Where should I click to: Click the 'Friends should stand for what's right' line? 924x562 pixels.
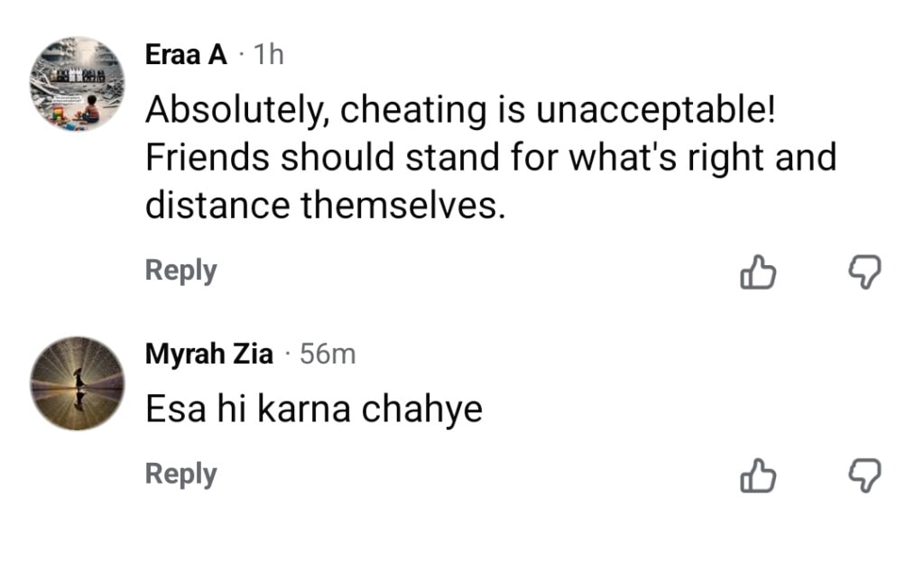pyautogui.click(x=492, y=158)
